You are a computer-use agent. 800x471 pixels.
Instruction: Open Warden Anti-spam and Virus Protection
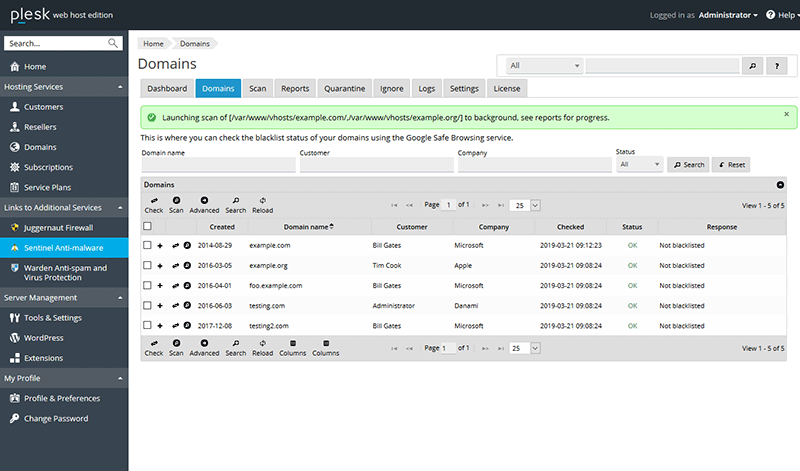tap(65, 272)
